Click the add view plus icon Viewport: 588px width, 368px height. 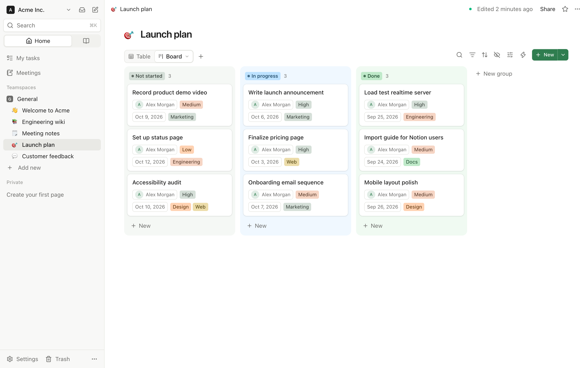coord(201,56)
